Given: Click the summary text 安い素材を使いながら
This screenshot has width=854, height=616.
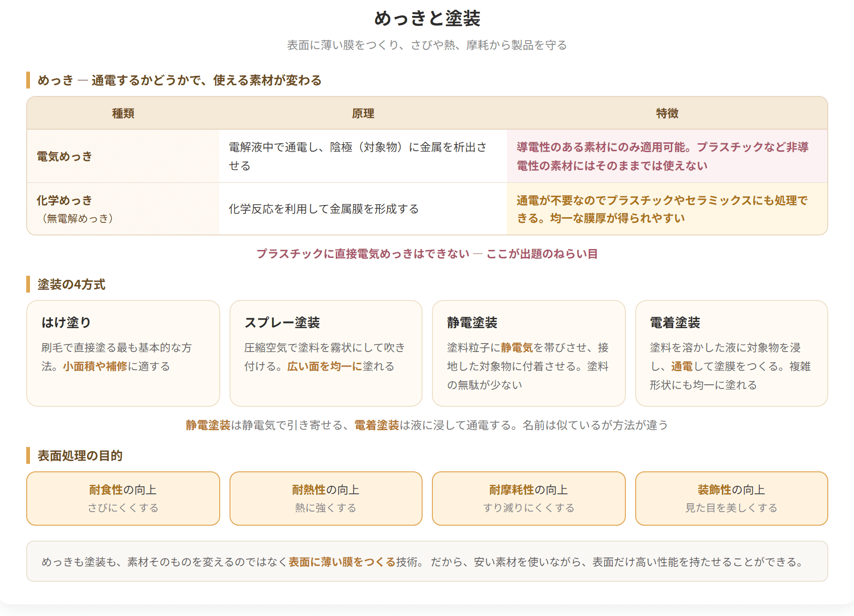Looking at the screenshot, I should pyautogui.click(x=527, y=562).
